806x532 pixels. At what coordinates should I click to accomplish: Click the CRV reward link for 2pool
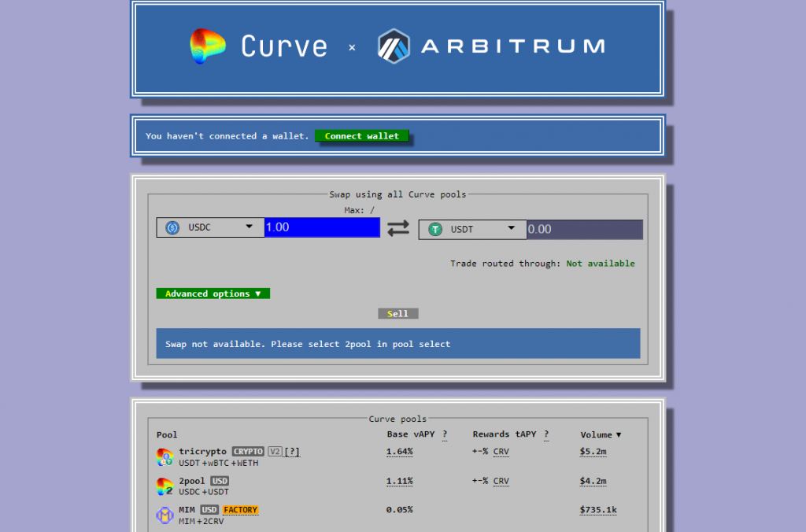501,481
